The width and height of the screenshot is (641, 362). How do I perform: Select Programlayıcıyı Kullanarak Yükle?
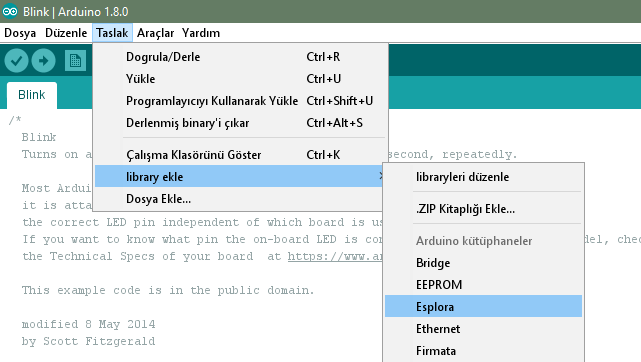pyautogui.click(x=240, y=101)
